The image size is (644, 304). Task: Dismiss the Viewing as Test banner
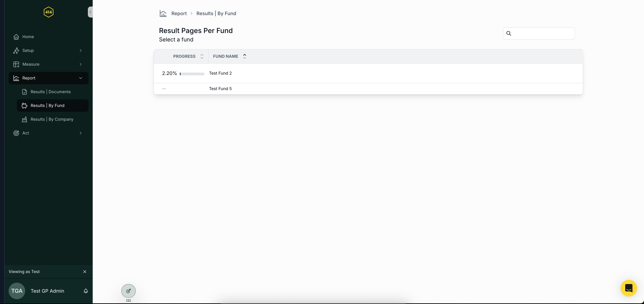(x=85, y=272)
